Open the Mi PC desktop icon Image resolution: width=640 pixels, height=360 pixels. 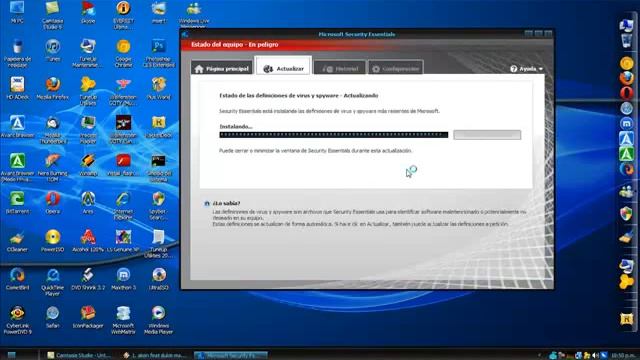click(17, 12)
